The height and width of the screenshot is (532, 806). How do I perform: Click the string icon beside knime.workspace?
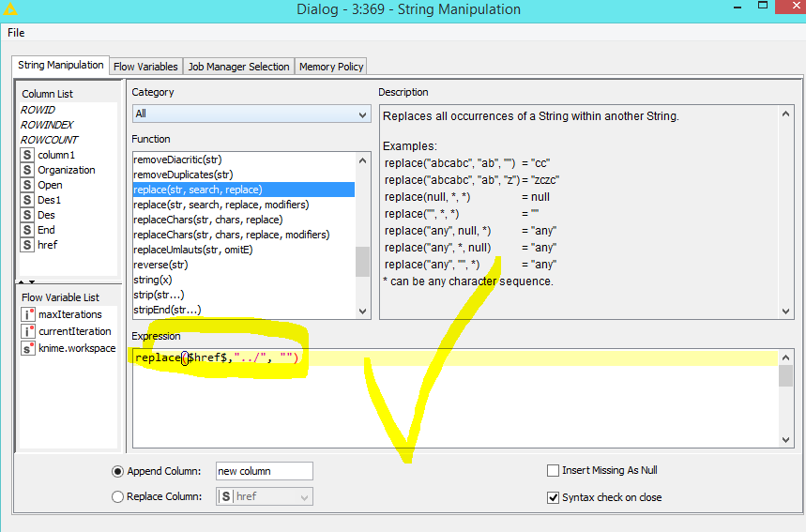click(x=27, y=348)
